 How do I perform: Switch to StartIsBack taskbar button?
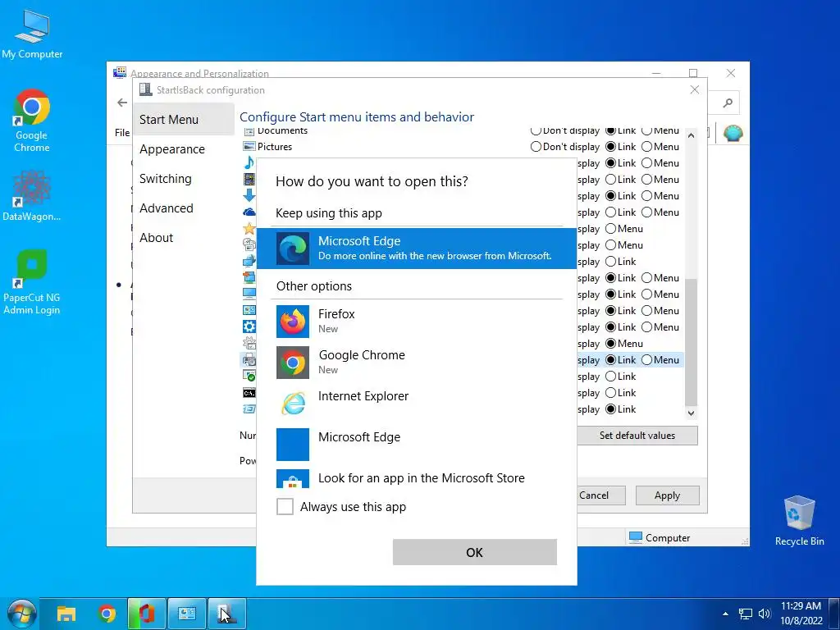[x=227, y=614]
